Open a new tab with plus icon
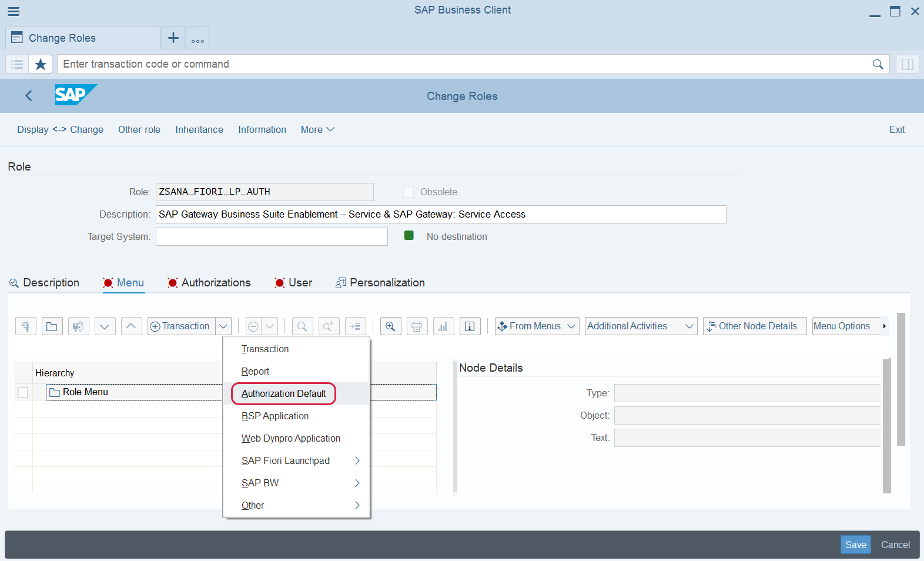The image size is (924, 561). click(x=173, y=38)
